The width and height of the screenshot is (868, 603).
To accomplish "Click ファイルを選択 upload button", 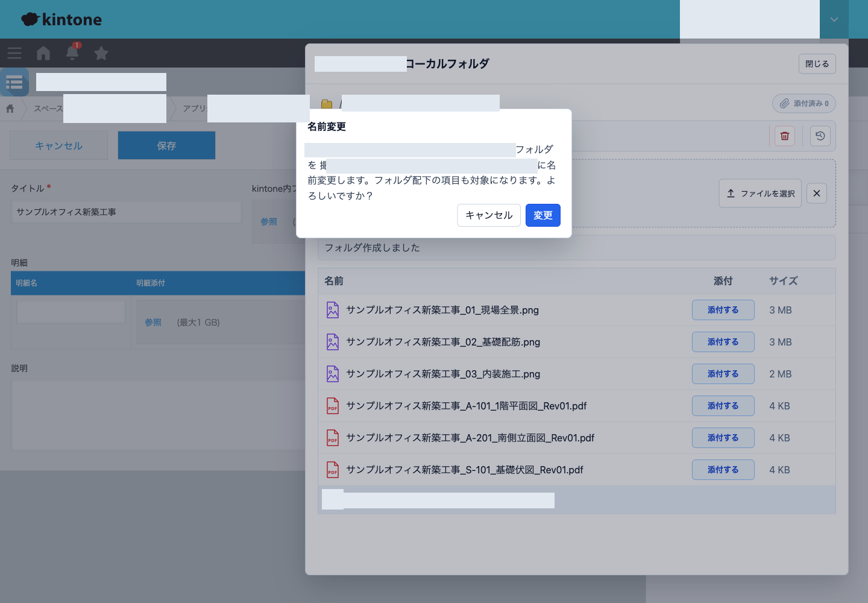I will click(x=760, y=194).
